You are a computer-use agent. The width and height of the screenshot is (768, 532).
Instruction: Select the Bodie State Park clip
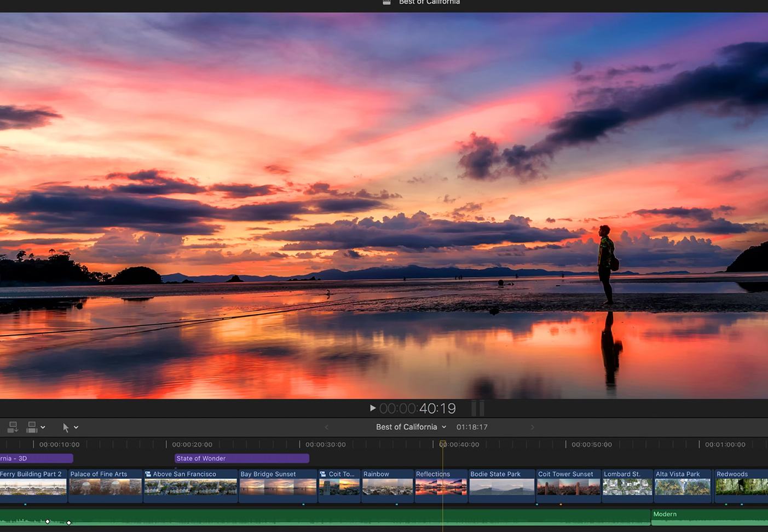[x=501, y=485]
